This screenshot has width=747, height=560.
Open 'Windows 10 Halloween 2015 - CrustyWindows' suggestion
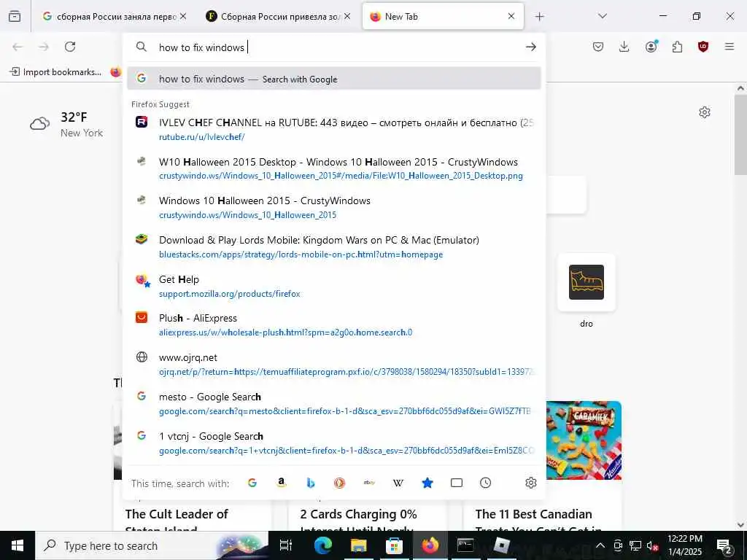(x=333, y=208)
